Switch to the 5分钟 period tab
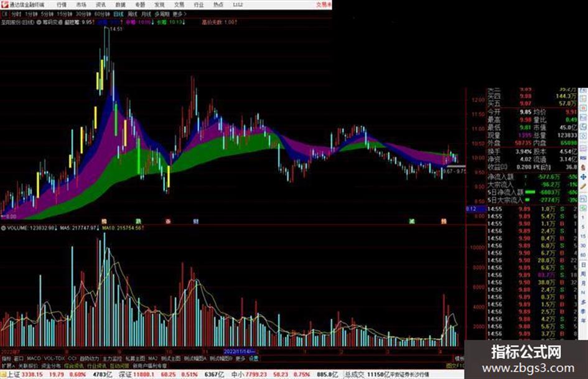 tap(47, 14)
